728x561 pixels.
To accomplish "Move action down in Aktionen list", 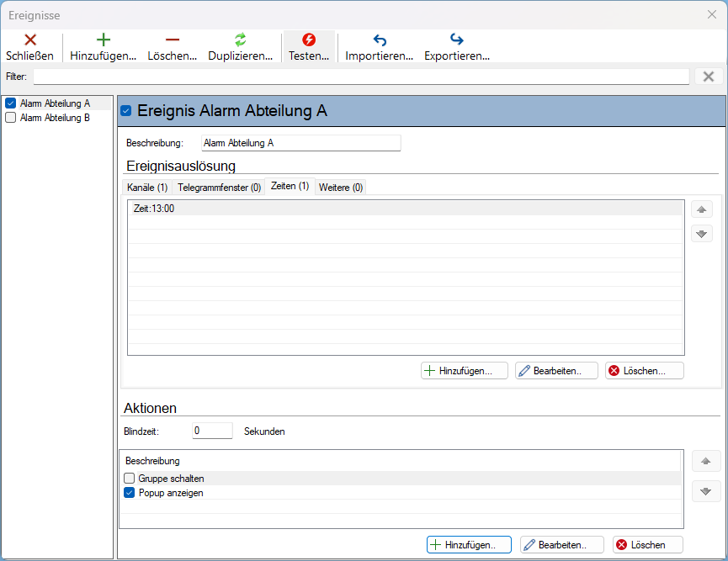I will 706,491.
